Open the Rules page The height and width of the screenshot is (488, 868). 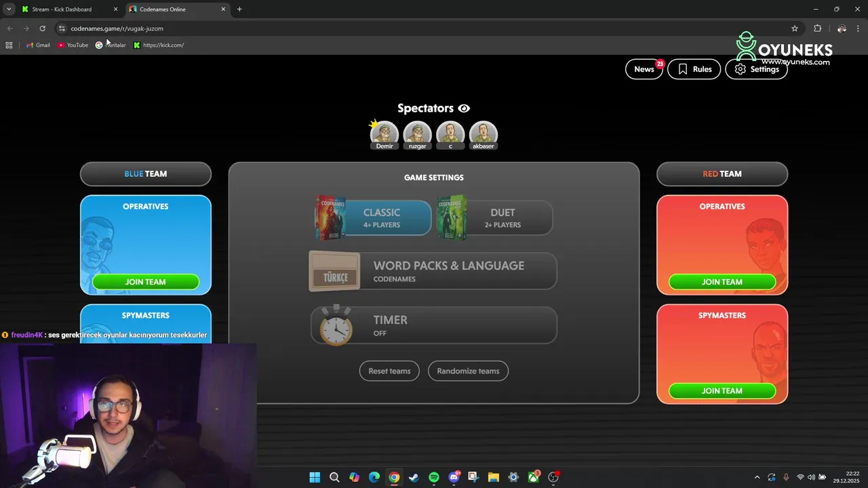coord(694,69)
